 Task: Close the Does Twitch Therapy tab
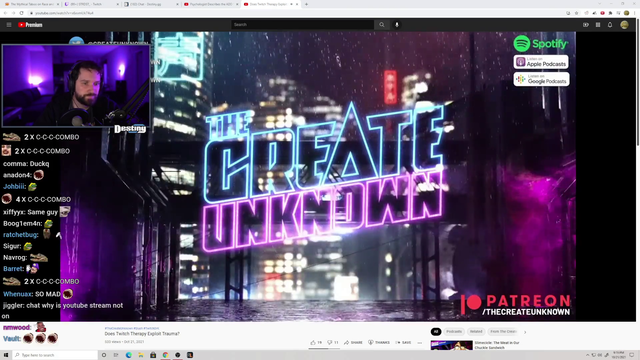tap(297, 4)
